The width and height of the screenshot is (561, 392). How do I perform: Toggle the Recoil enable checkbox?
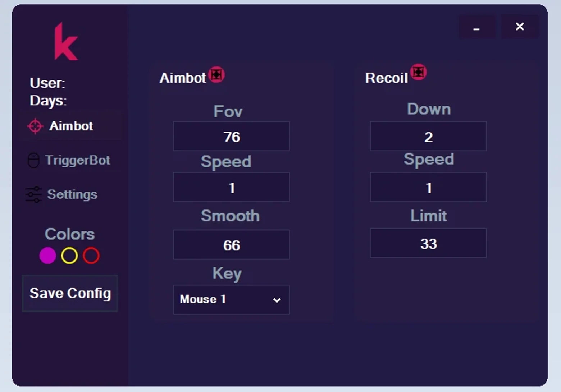pyautogui.click(x=418, y=72)
